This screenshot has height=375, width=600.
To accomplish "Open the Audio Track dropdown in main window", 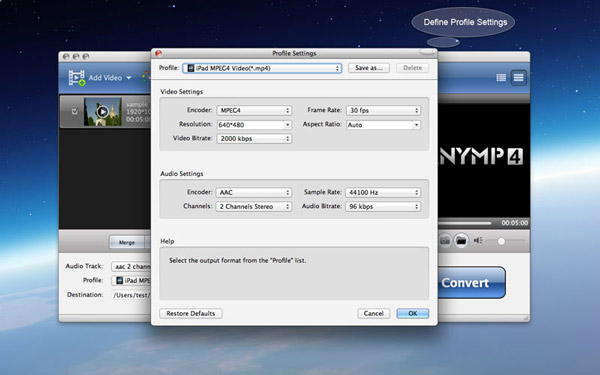I will tap(131, 266).
